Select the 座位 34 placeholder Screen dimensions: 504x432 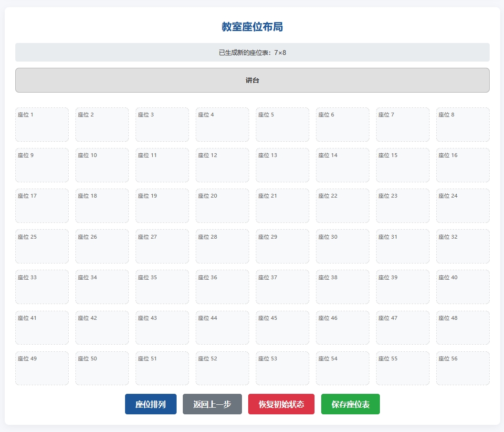point(102,287)
